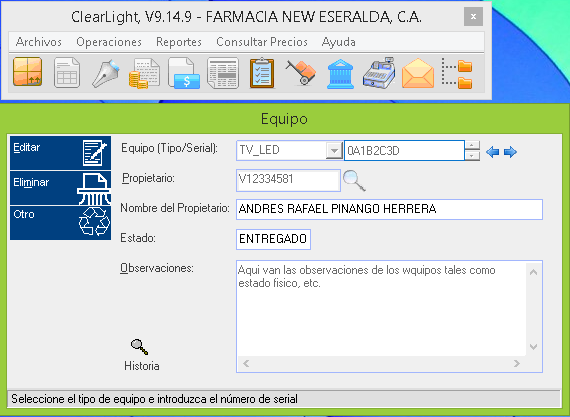Image resolution: width=570 pixels, height=417 pixels.
Task: Click Observaciones horizontal scroll left arrow
Action: tap(246, 364)
